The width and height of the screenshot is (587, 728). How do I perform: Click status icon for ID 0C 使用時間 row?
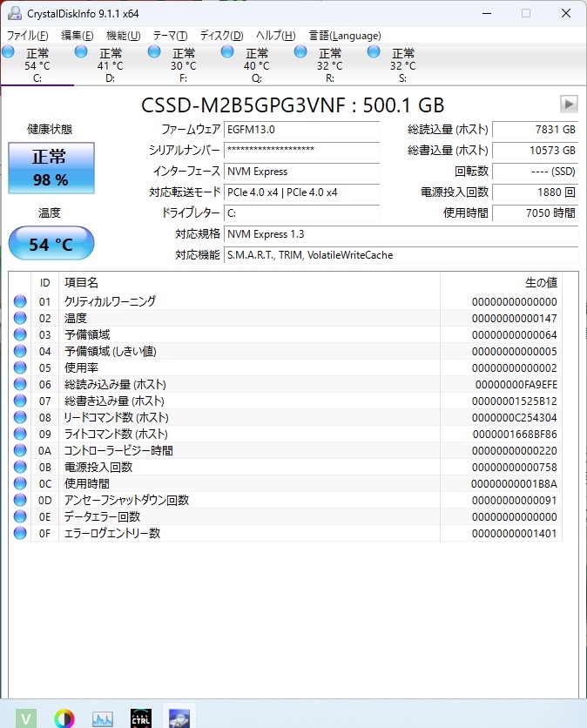pos(20,483)
